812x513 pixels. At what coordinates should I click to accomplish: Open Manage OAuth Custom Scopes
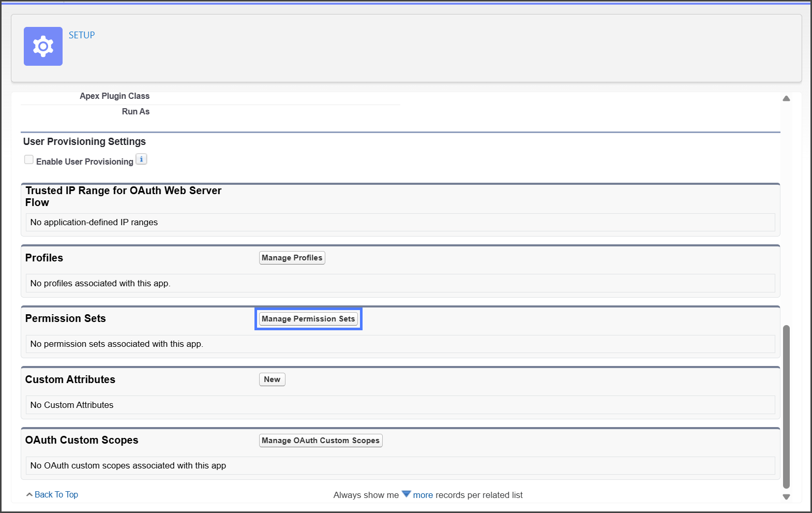[321, 441]
